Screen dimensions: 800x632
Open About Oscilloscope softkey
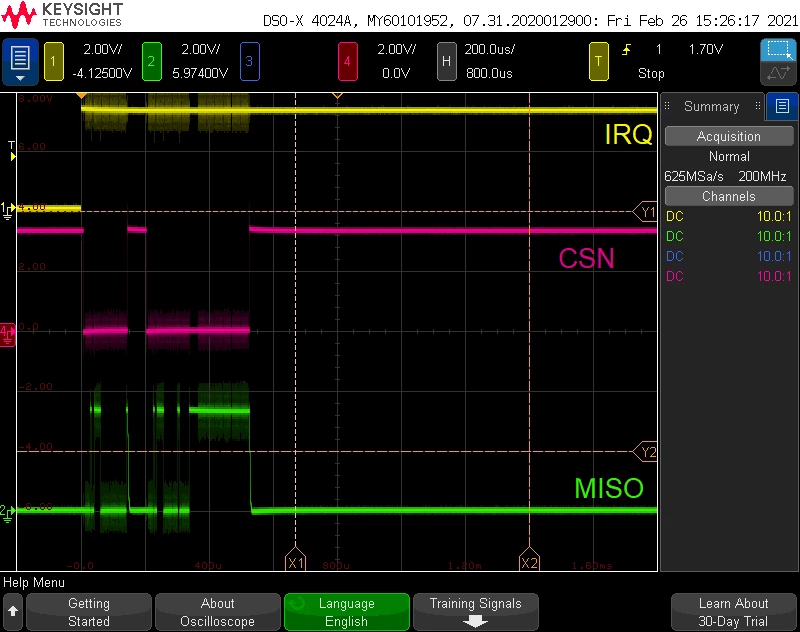(x=217, y=612)
